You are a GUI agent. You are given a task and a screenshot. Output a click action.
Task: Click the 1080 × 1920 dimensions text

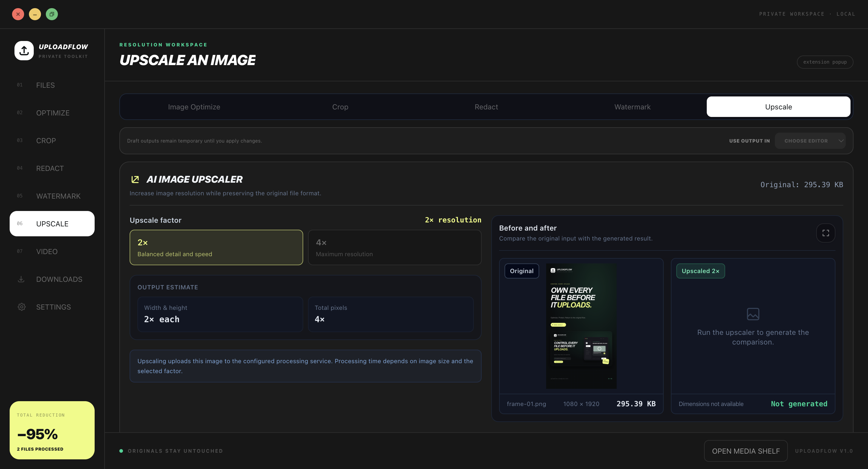pyautogui.click(x=581, y=404)
